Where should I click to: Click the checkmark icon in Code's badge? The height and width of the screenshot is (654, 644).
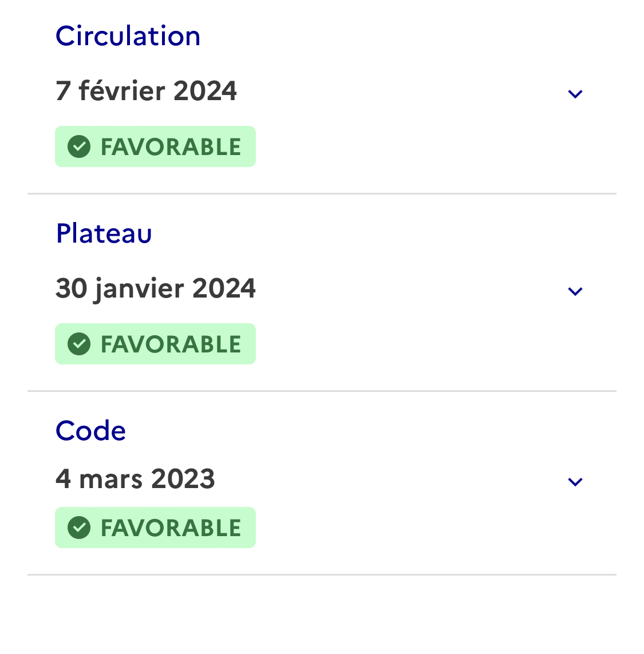(x=79, y=528)
